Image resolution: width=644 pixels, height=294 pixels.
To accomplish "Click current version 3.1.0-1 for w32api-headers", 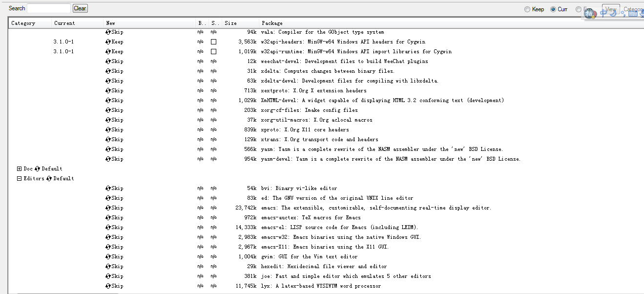I will (64, 42).
